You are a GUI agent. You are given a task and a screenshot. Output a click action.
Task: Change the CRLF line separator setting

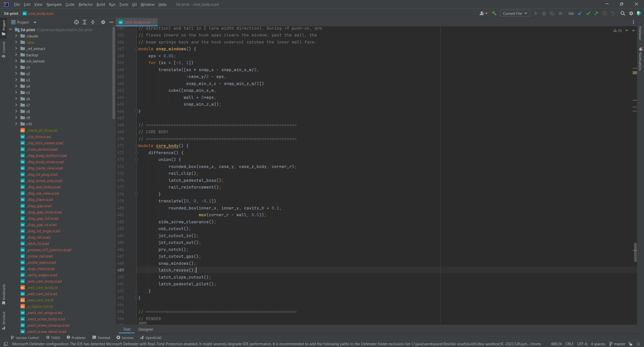[x=570, y=344]
